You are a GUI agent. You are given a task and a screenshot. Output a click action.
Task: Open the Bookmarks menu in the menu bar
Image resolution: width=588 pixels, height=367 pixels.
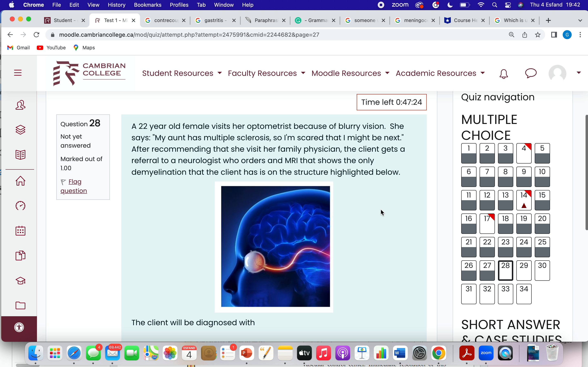point(147,5)
